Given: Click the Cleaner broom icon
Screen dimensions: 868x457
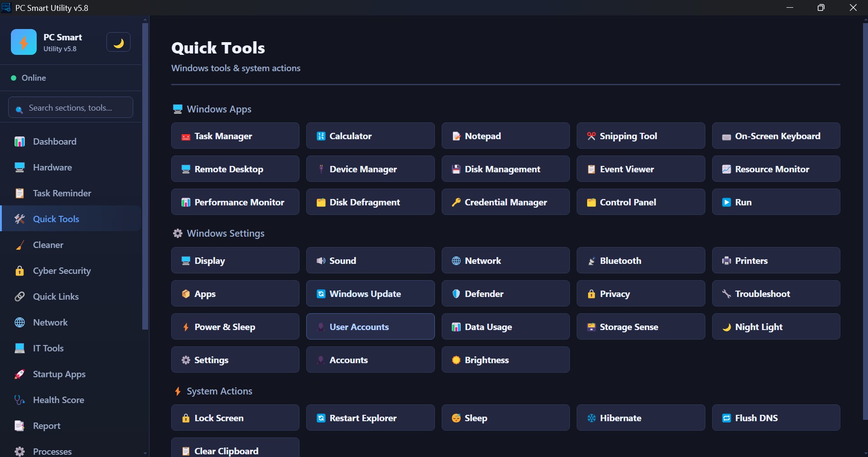Looking at the screenshot, I should tap(19, 245).
